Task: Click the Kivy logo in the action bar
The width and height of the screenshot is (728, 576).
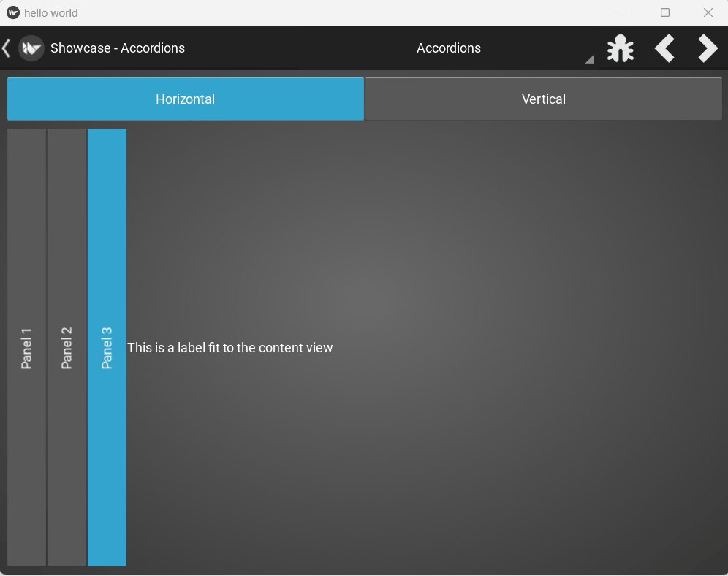Action: pyautogui.click(x=31, y=48)
